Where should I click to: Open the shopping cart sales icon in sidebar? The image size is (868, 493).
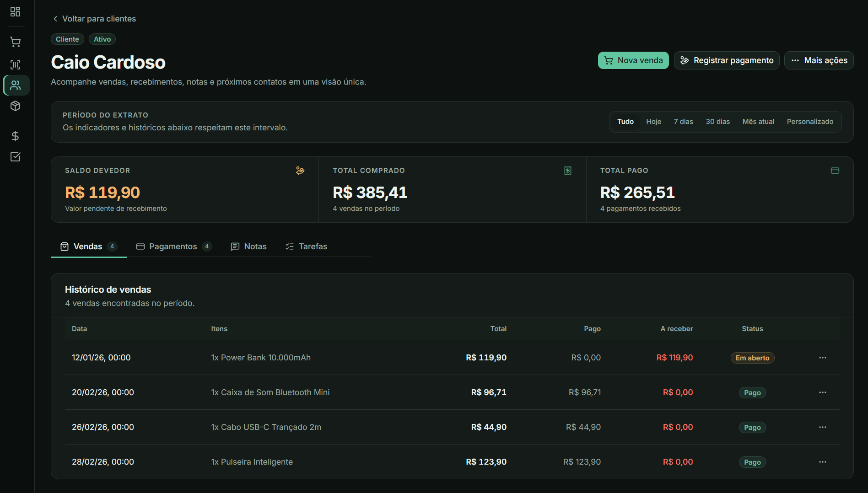16,42
